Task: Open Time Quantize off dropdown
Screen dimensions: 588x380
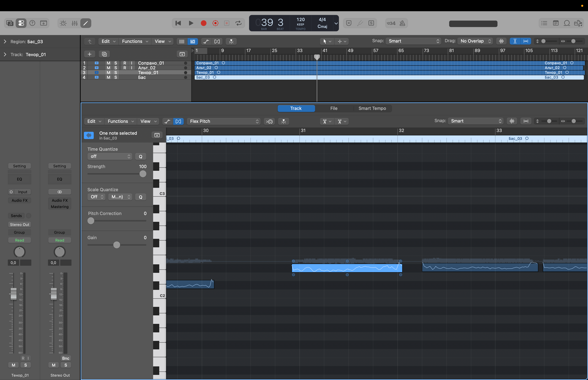Action: (x=110, y=156)
